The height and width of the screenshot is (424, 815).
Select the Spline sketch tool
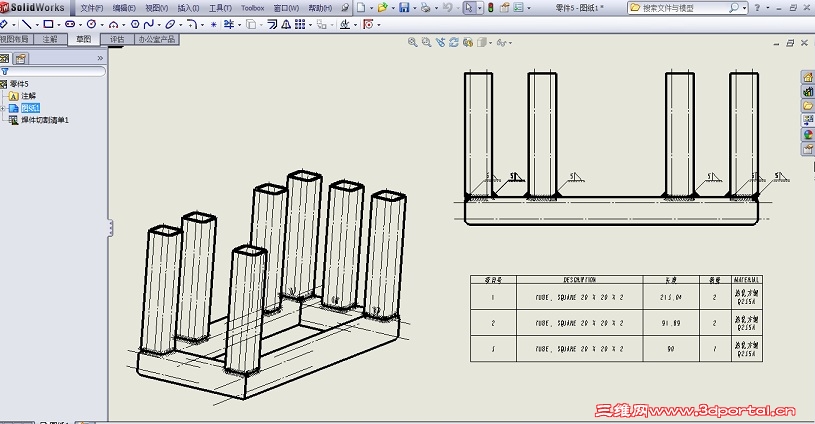click(149, 24)
